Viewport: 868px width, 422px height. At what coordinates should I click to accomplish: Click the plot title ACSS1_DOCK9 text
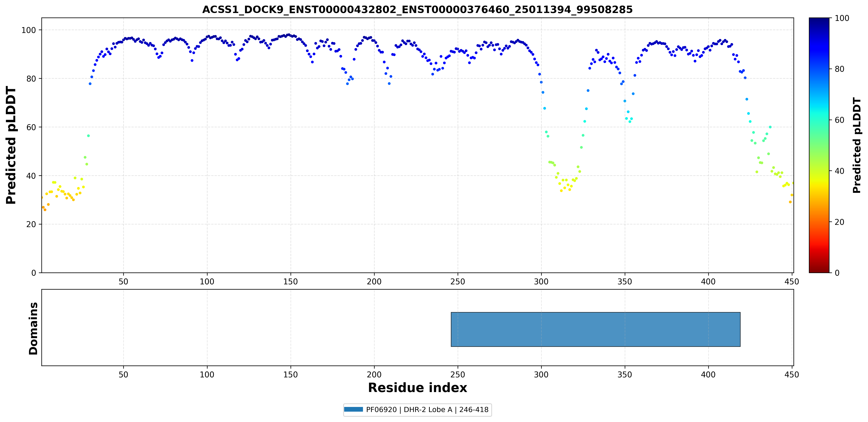coord(417,10)
